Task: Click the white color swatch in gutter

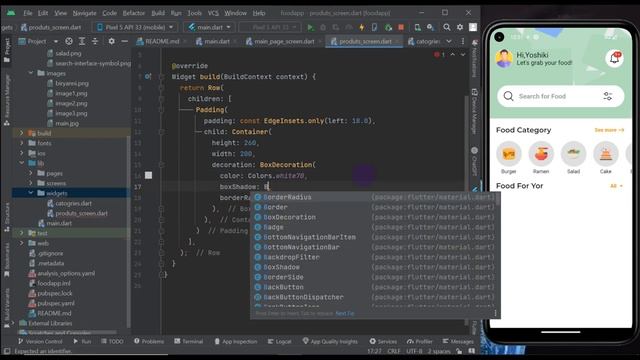Action: (x=149, y=176)
